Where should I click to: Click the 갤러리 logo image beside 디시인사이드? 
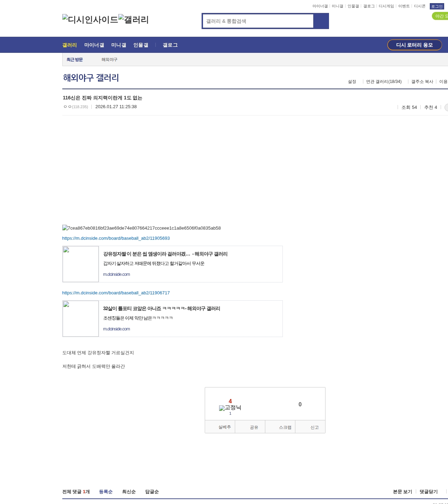(x=134, y=20)
